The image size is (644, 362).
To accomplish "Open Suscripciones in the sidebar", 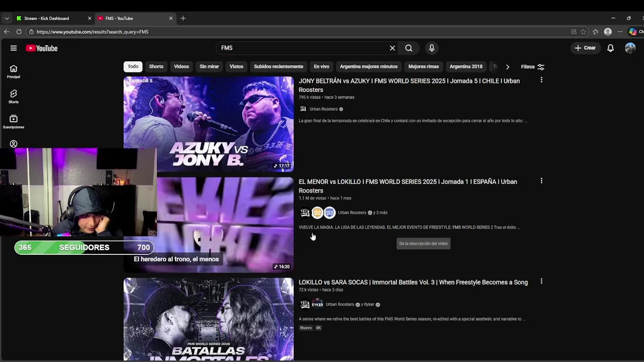I will [x=14, y=122].
